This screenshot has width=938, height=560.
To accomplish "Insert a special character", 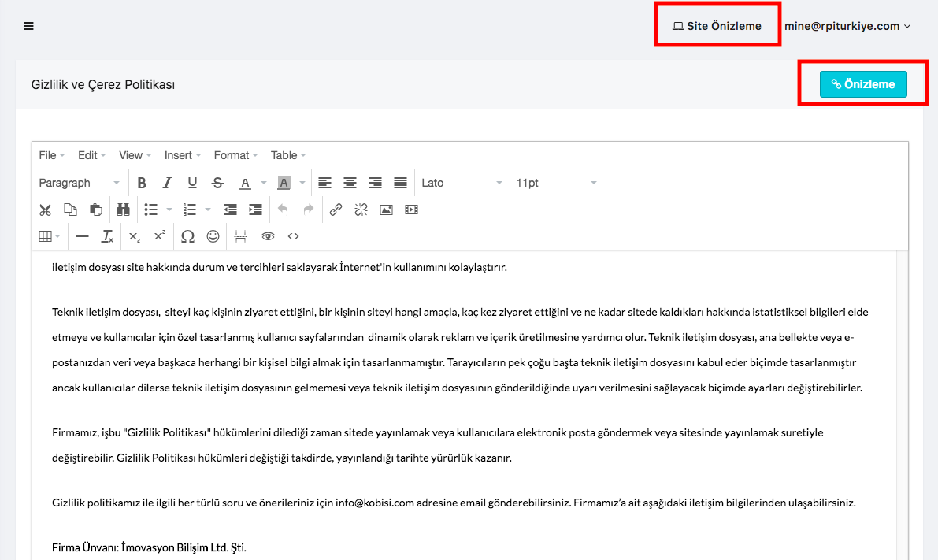I will click(x=187, y=235).
